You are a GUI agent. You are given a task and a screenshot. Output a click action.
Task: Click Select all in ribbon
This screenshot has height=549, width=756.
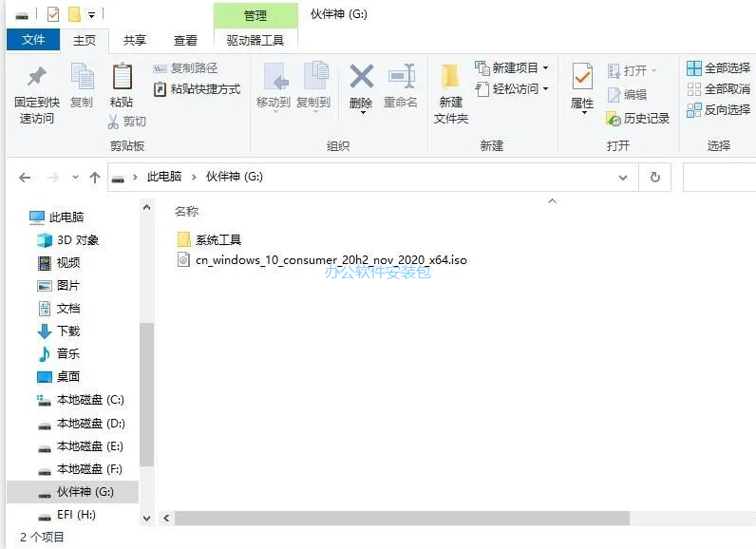pyautogui.click(x=718, y=68)
